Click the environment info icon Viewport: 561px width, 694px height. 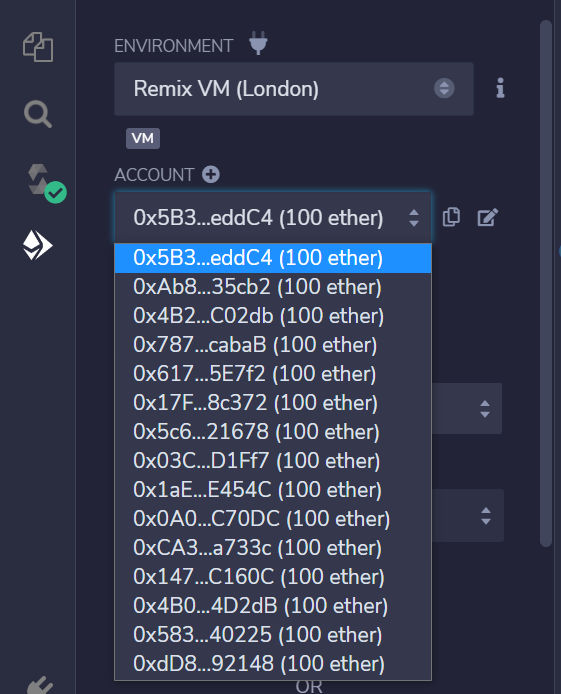pos(500,88)
